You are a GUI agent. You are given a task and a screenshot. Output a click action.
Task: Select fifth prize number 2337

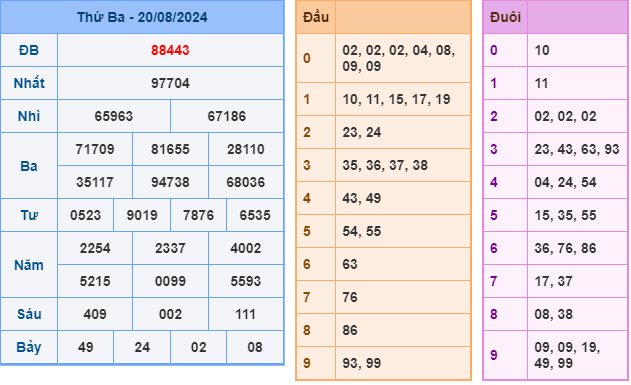tap(170, 248)
